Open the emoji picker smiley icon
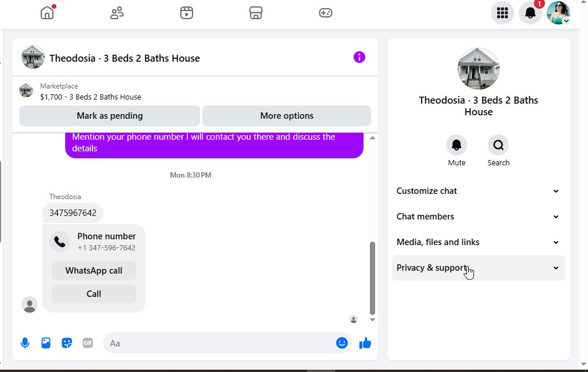The height and width of the screenshot is (372, 588). (x=341, y=343)
